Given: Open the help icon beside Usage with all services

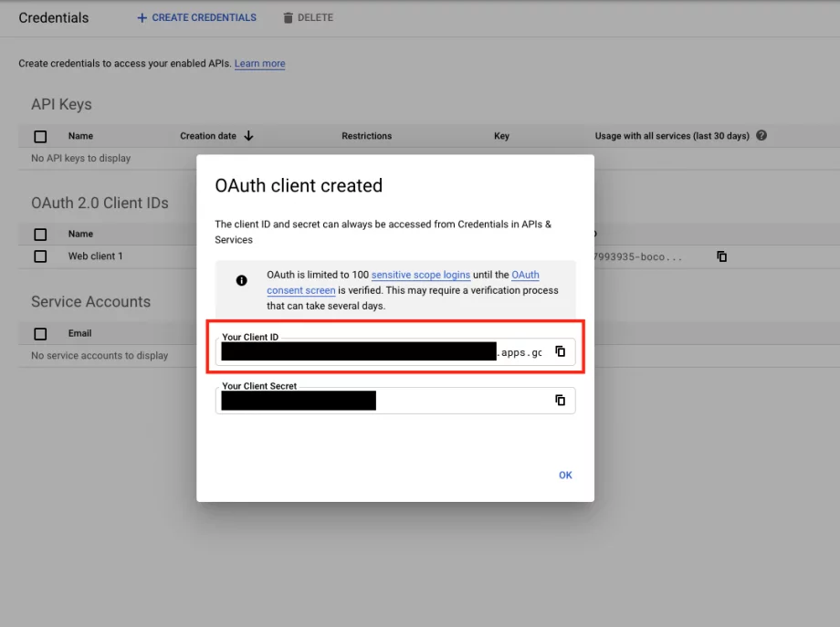Looking at the screenshot, I should (x=761, y=135).
